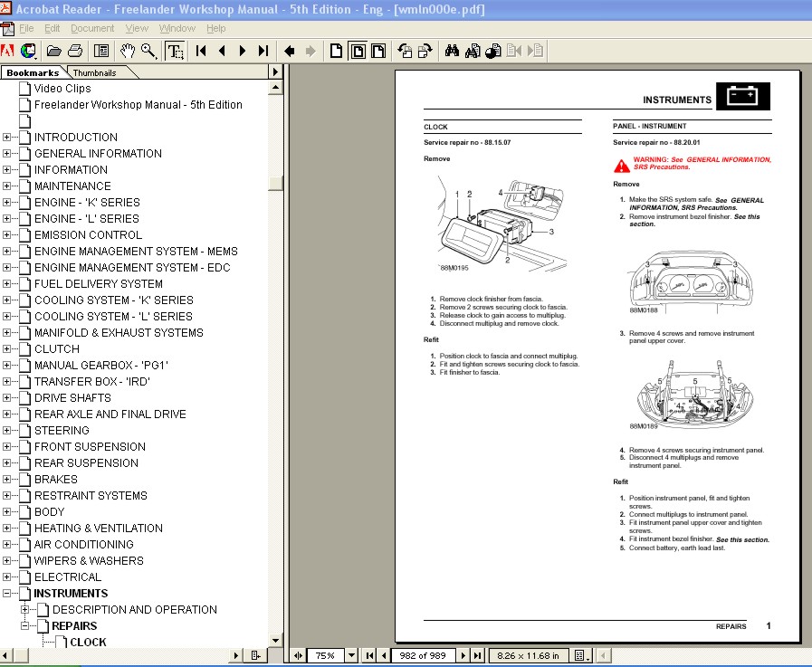The height and width of the screenshot is (667, 812).
Task: Click the Find binoculars icon
Action: click(x=452, y=52)
